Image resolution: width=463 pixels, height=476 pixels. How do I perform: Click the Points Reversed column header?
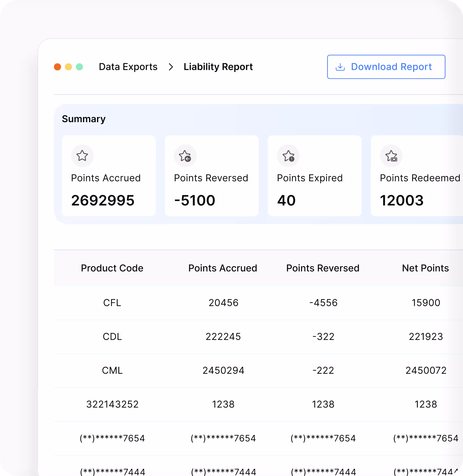(323, 268)
